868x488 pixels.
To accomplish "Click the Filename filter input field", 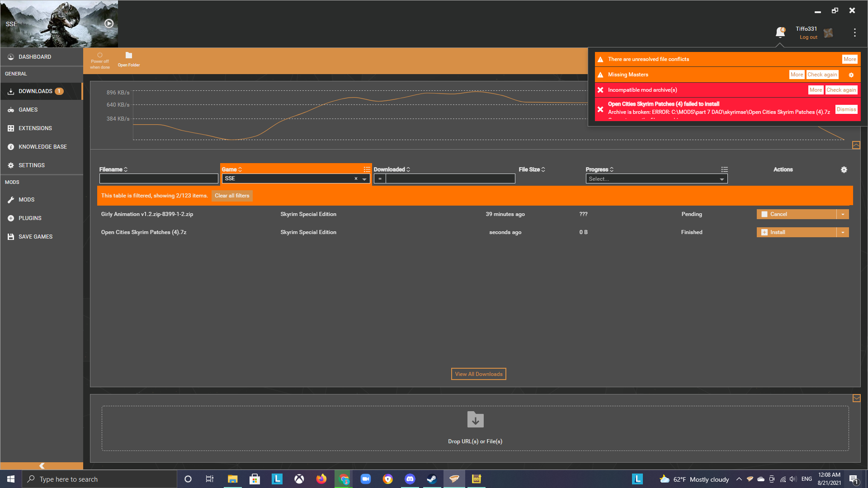I will click(159, 178).
